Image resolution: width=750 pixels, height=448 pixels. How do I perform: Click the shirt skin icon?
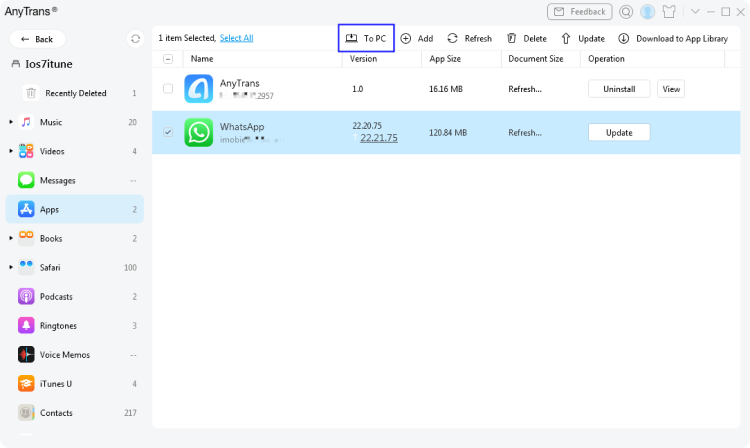tap(670, 12)
